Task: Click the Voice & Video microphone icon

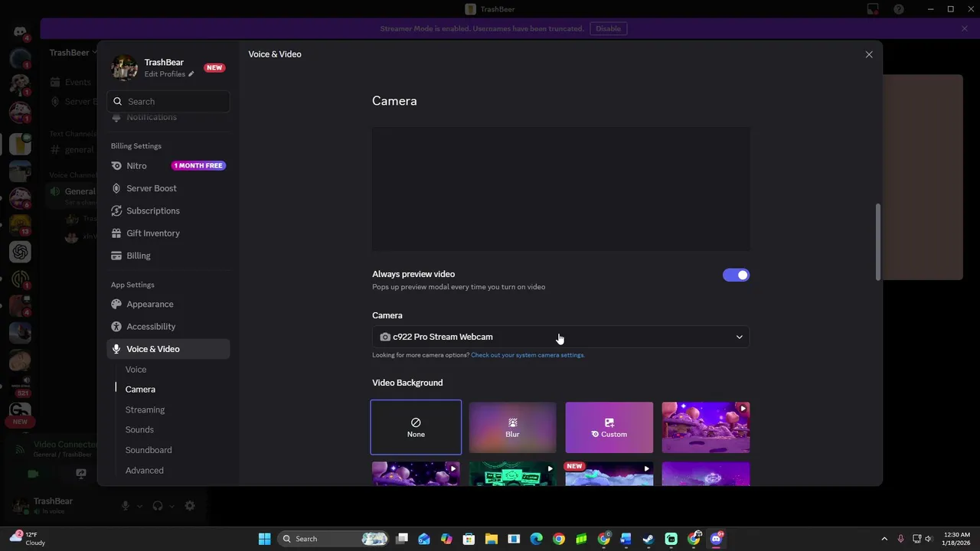Action: (116, 349)
